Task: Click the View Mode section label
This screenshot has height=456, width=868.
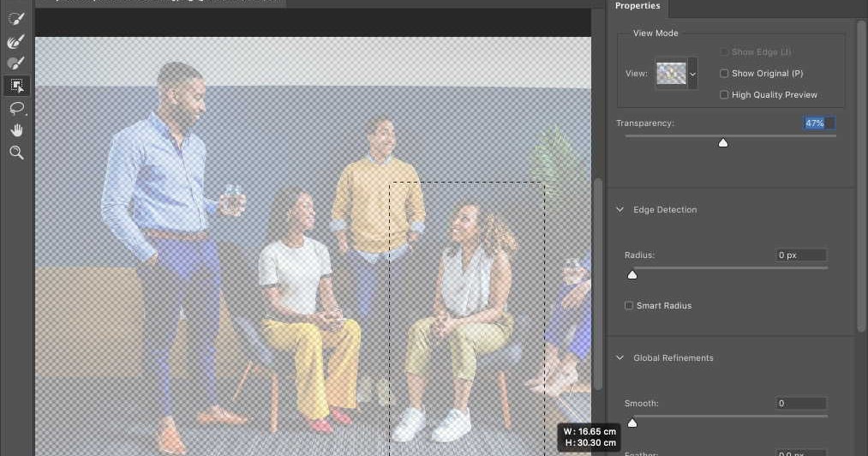Action: [655, 33]
